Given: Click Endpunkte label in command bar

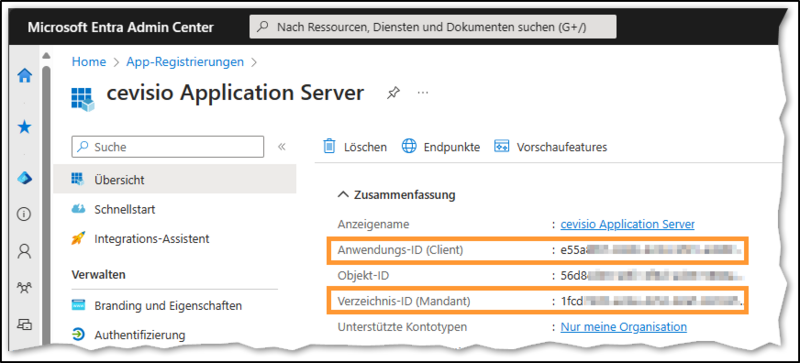Looking at the screenshot, I should point(452,147).
